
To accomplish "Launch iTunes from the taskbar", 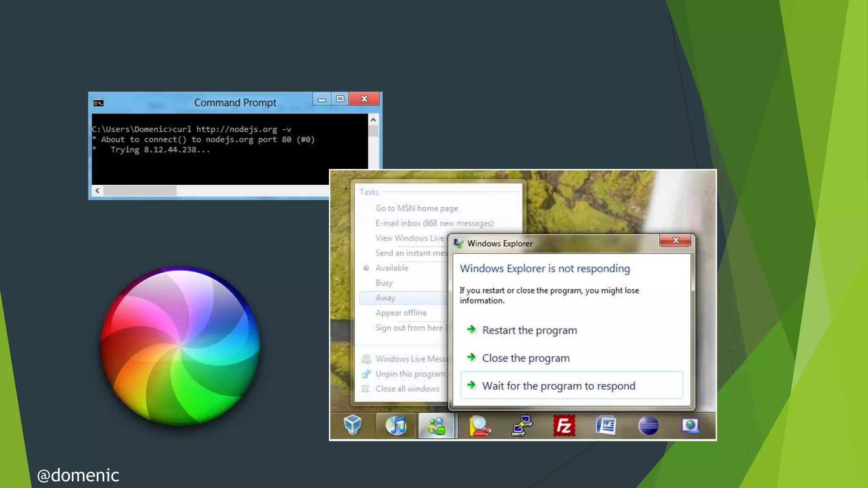I will tap(396, 425).
